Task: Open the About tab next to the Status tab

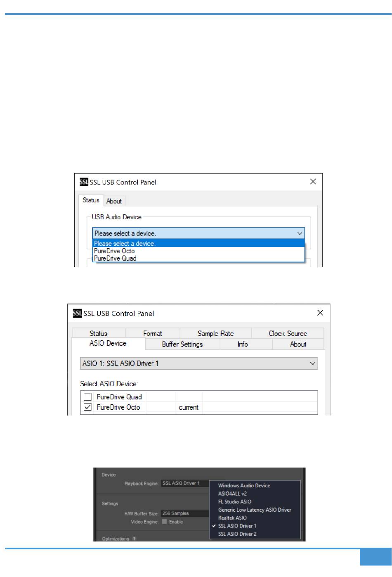Action: pos(114,201)
